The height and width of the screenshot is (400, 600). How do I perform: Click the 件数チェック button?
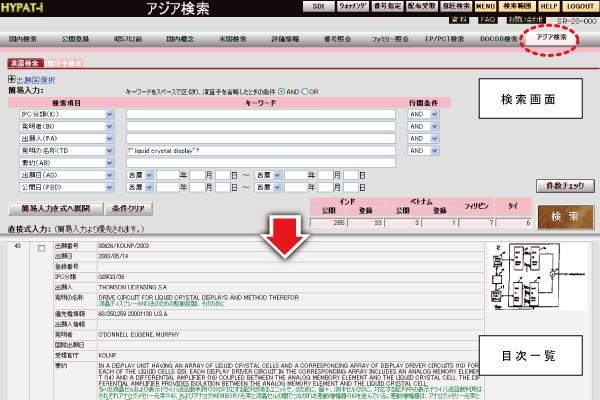(562, 187)
